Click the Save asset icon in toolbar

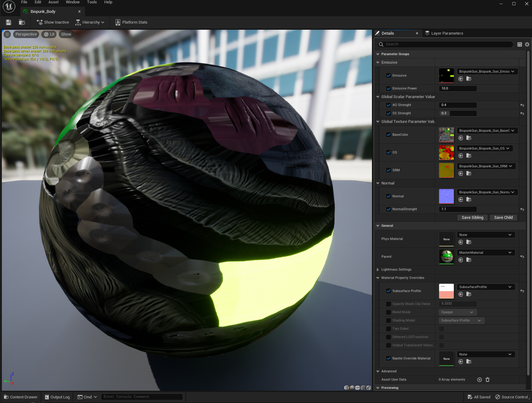tap(9, 22)
